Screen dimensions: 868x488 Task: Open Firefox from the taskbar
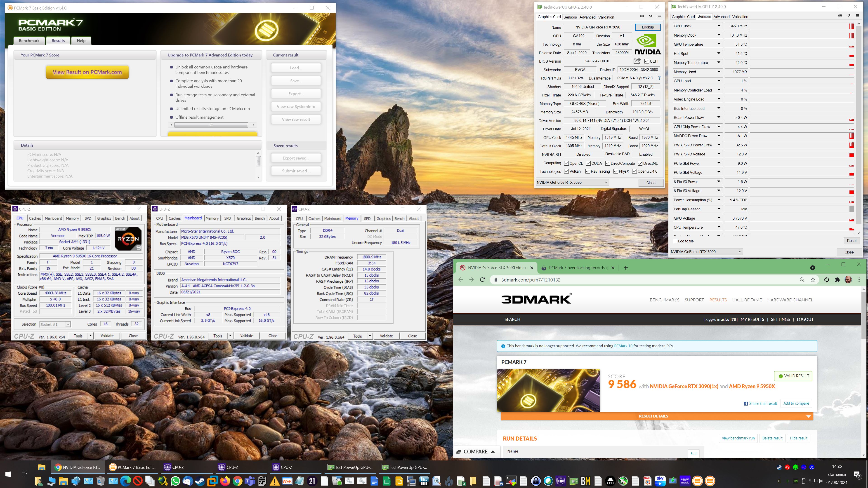click(x=225, y=481)
